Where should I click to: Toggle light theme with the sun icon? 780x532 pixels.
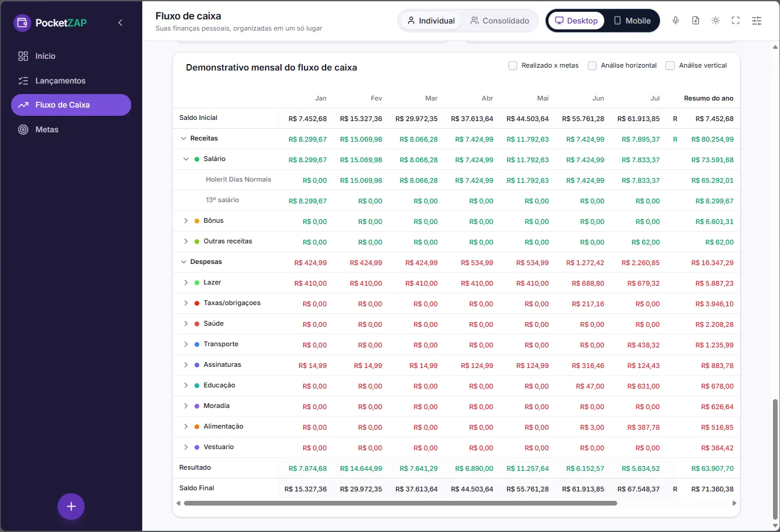[x=715, y=21]
